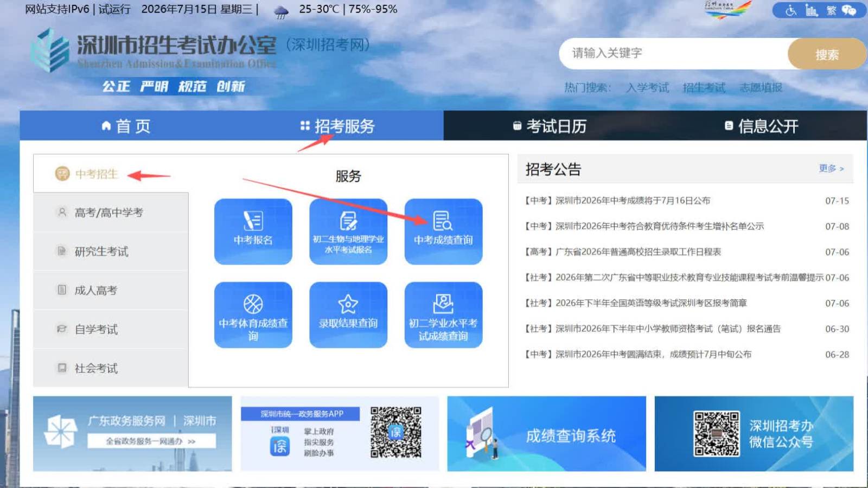The image size is (868, 488).
Task: Open 中考报名 service tile
Action: click(253, 232)
